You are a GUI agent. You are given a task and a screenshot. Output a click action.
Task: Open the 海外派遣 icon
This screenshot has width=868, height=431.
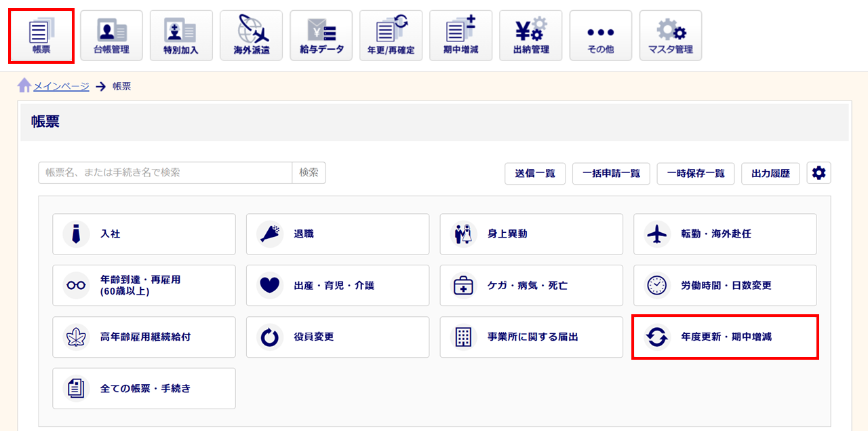pos(251,36)
